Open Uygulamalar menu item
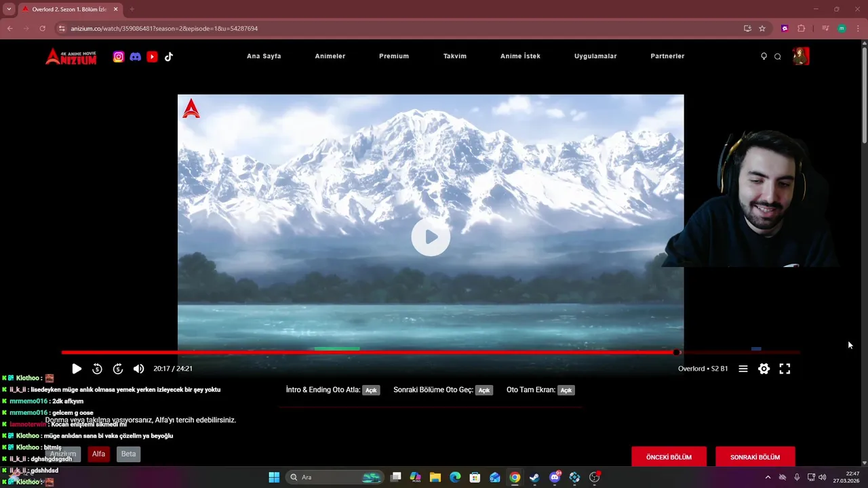This screenshot has height=488, width=868. (595, 56)
